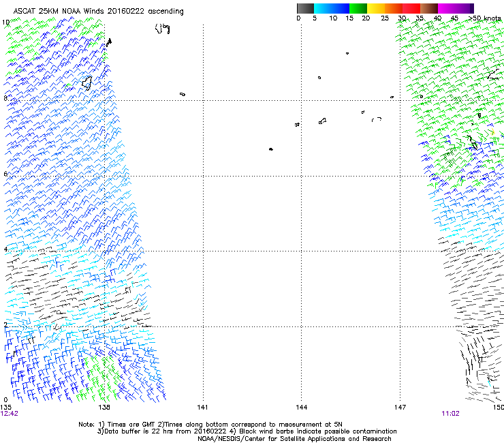Click the green 15–20 knots color bar segment

358,8
